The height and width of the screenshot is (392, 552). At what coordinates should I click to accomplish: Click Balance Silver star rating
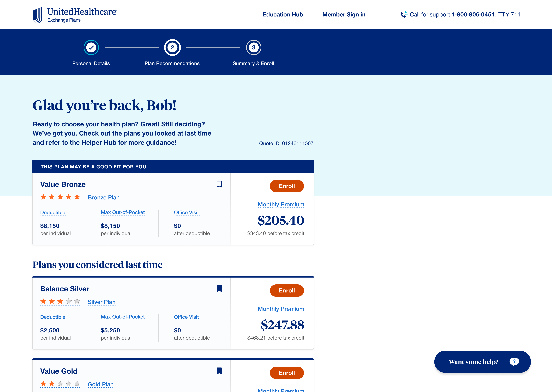tap(60, 302)
